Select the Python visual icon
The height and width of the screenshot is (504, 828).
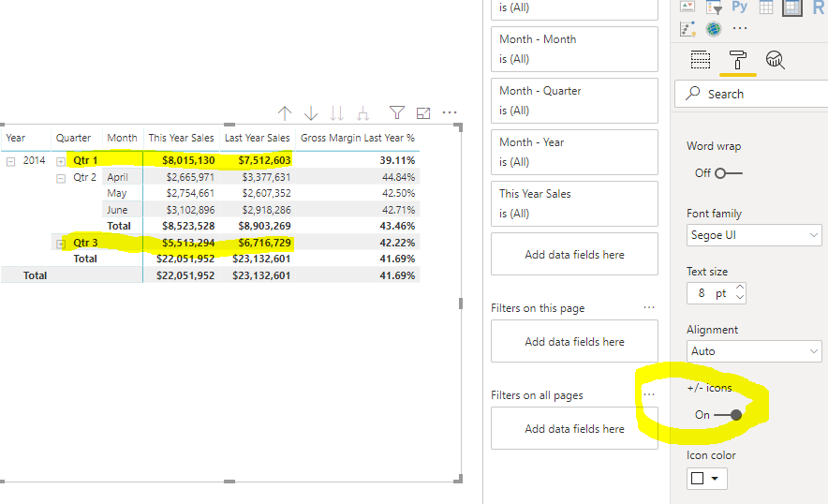[x=739, y=7]
